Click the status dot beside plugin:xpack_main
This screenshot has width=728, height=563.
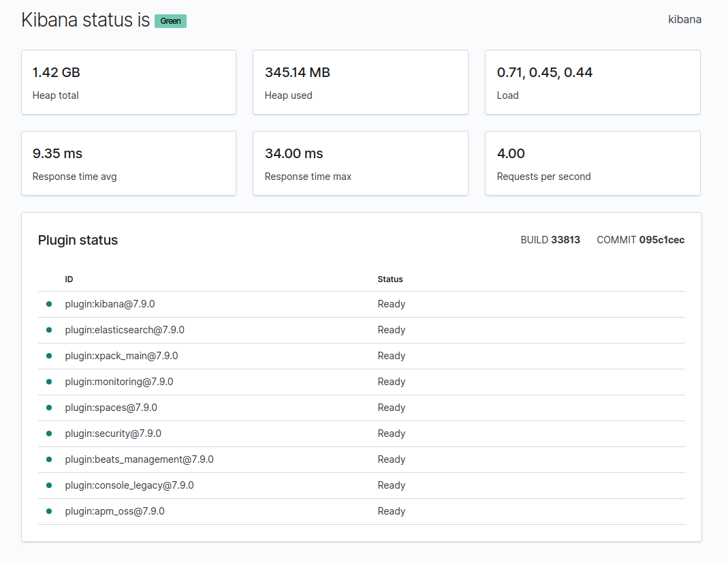click(x=49, y=356)
